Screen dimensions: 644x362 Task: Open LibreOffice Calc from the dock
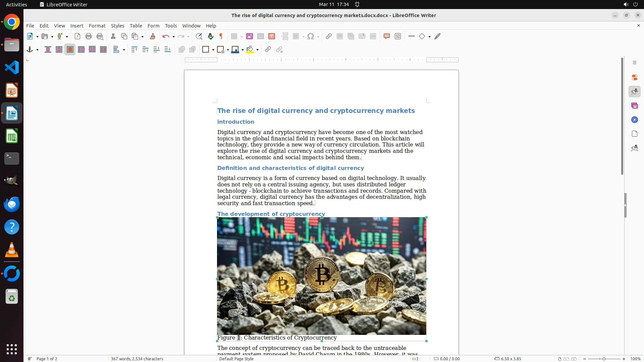[x=12, y=136]
